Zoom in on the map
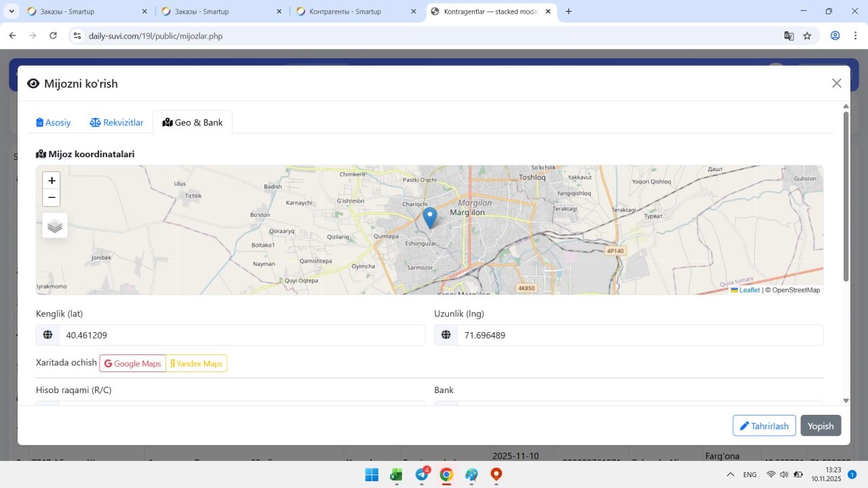868x488 pixels. point(52,180)
